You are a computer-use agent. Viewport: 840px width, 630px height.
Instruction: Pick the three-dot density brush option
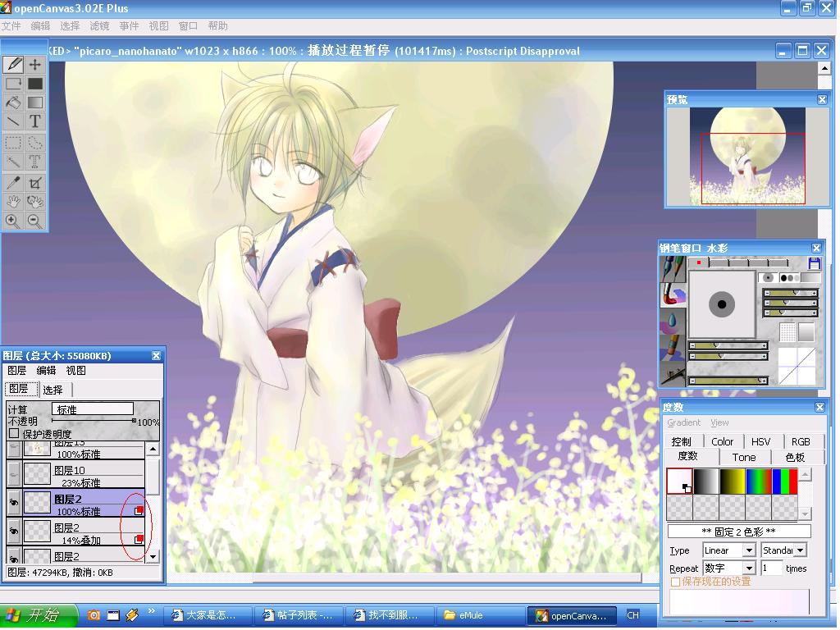click(788, 277)
